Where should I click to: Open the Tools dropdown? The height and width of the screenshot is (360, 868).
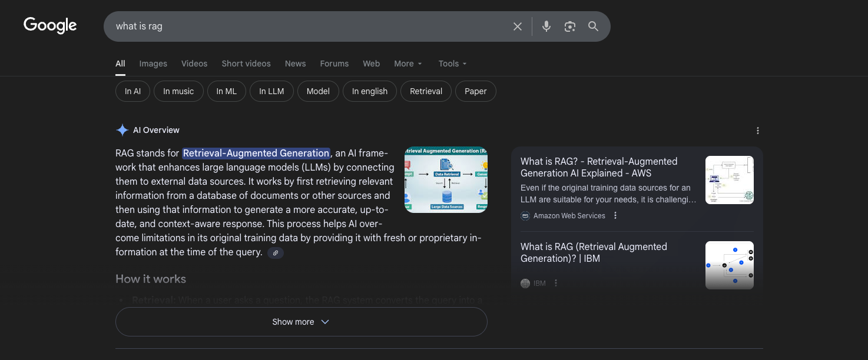tap(453, 64)
